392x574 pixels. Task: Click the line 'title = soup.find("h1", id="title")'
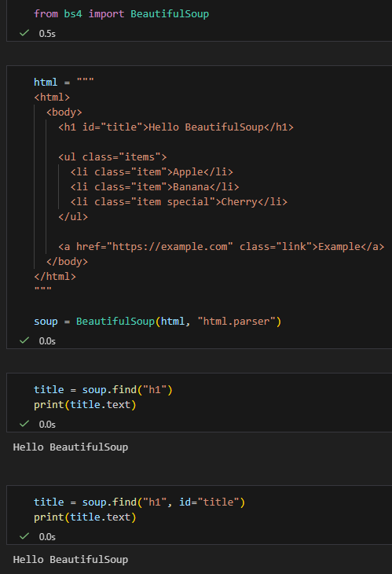coord(139,502)
